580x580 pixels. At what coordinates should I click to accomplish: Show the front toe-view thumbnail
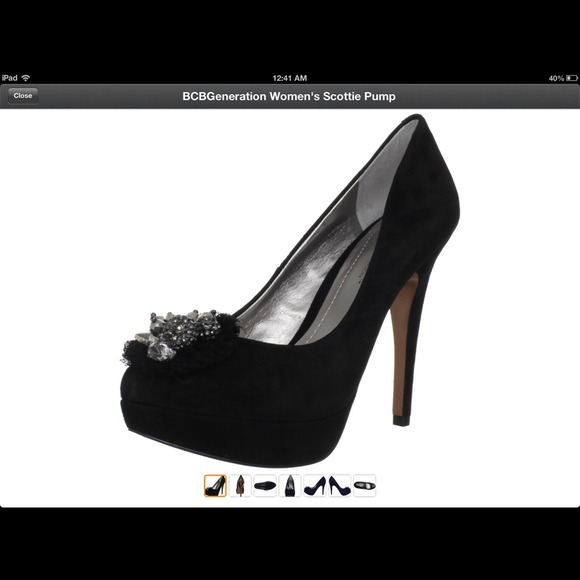click(x=290, y=486)
